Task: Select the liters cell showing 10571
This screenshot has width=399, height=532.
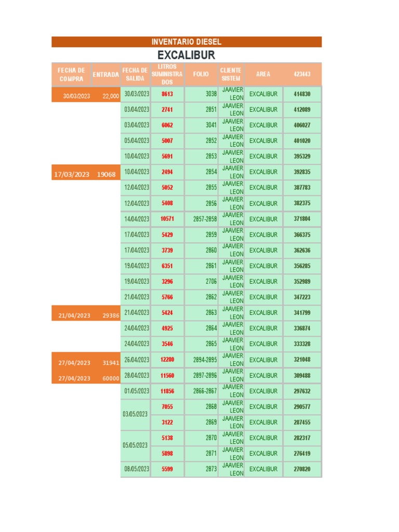Action: point(167,219)
